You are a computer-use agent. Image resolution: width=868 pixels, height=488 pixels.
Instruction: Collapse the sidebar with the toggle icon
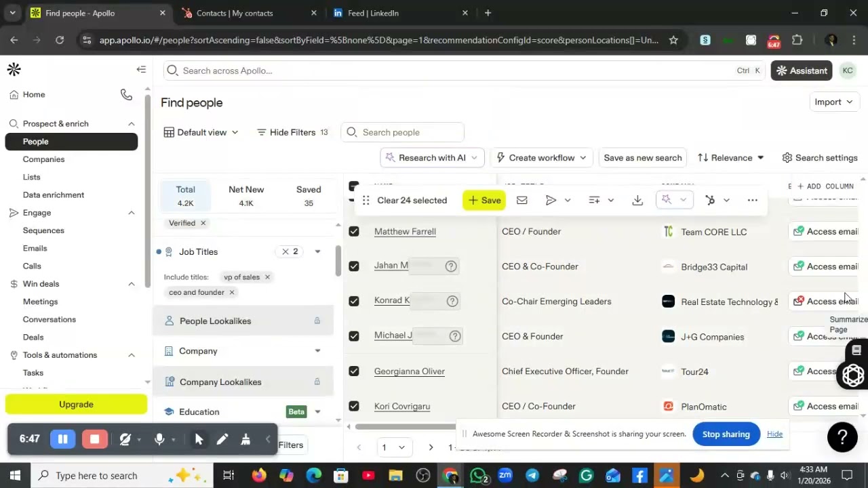point(141,69)
